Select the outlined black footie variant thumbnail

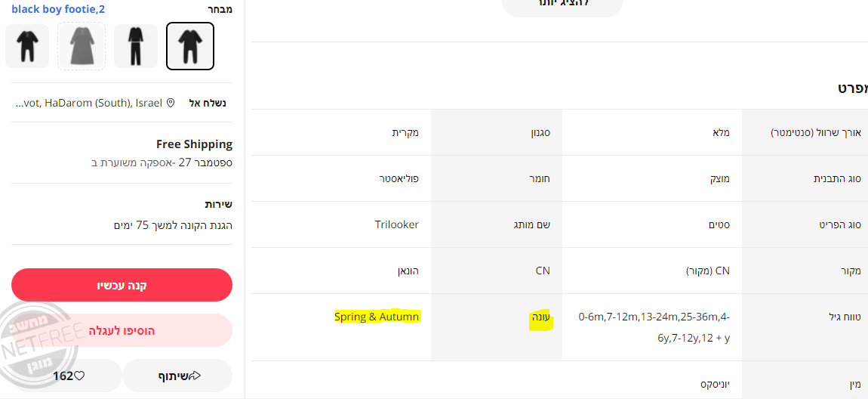point(190,46)
